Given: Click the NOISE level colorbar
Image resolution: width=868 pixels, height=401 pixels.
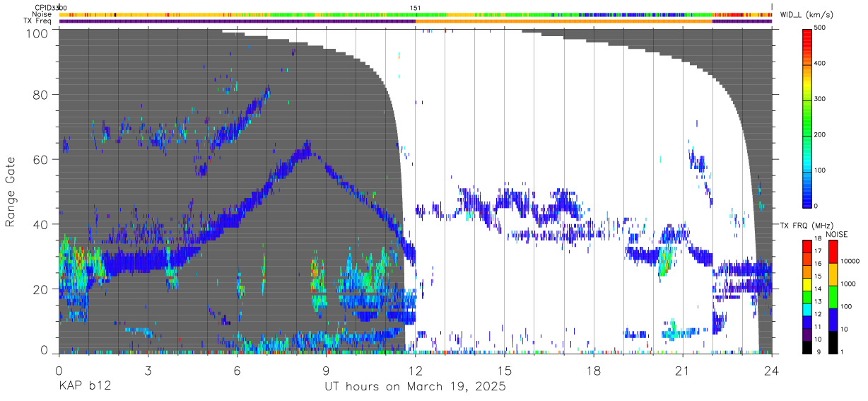Looking at the screenshot, I should click(x=833, y=296).
